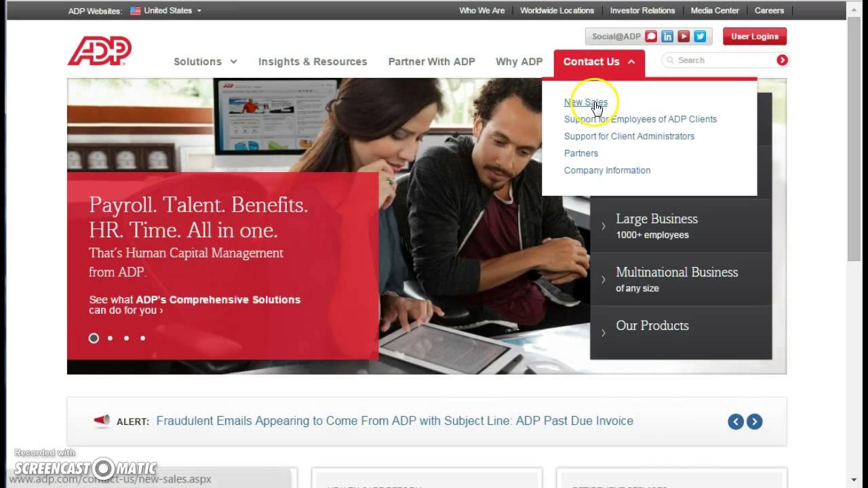Click the Social@ADP label
Viewport: 868px width, 488px height.
click(616, 37)
